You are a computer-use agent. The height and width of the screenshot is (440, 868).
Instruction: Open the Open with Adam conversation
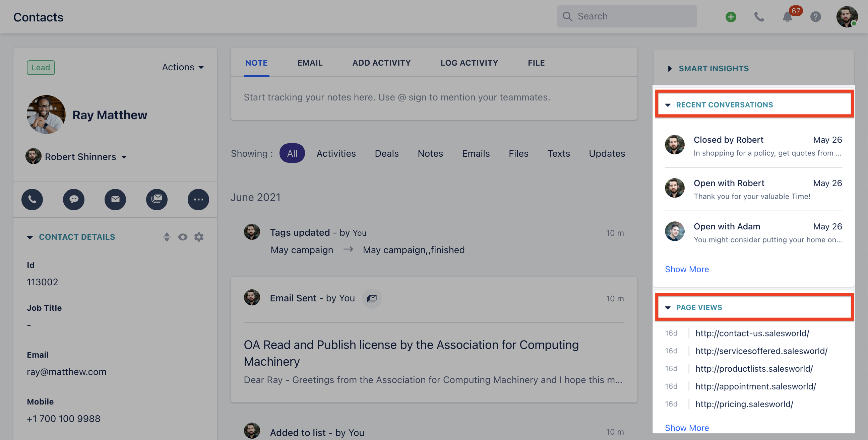[x=753, y=233]
